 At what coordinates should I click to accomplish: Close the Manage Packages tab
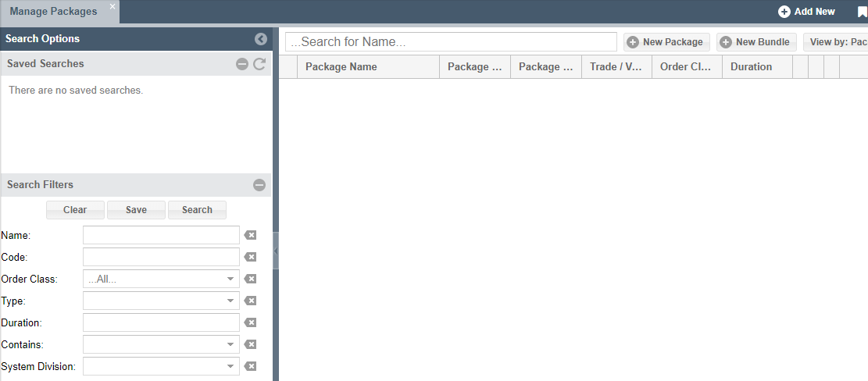113,6
